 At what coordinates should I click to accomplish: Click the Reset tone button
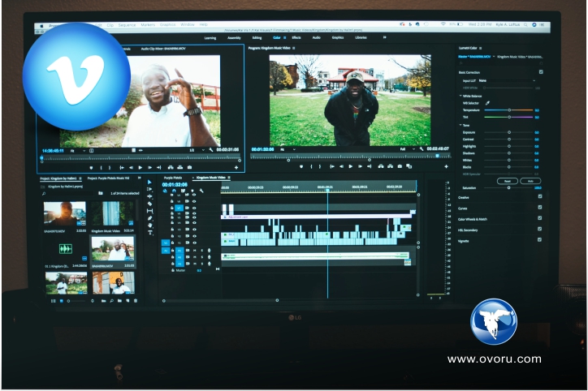[x=507, y=180]
